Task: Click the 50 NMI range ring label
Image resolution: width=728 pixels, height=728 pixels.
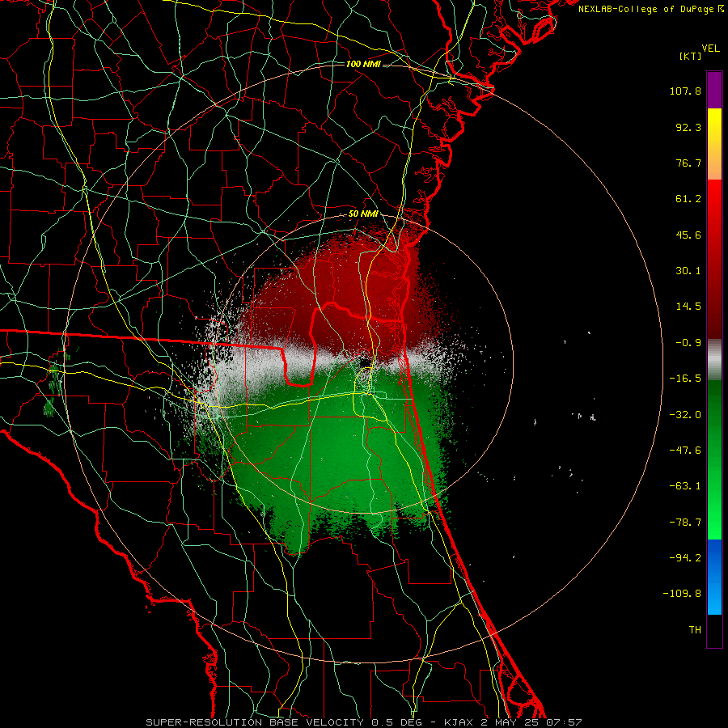Action: click(x=363, y=214)
